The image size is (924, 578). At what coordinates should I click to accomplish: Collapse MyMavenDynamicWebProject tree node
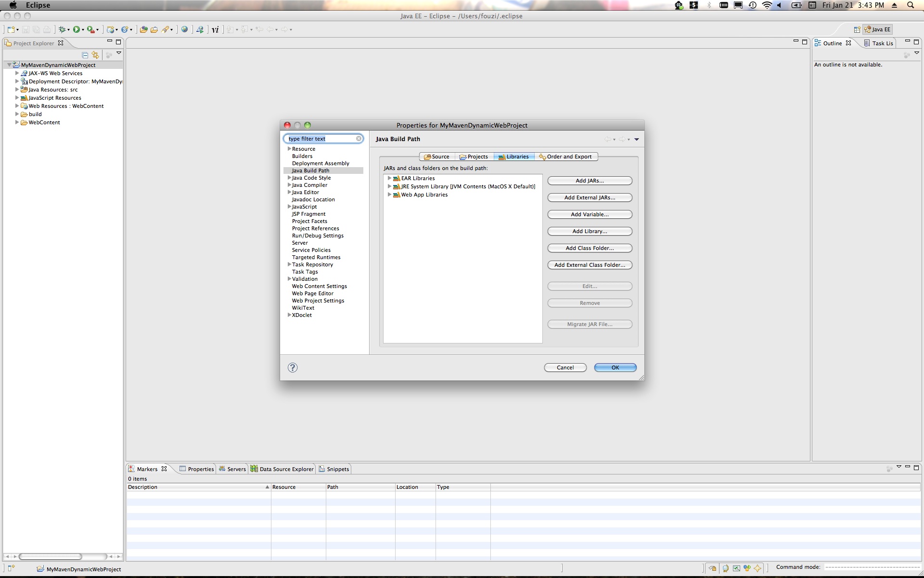9,65
